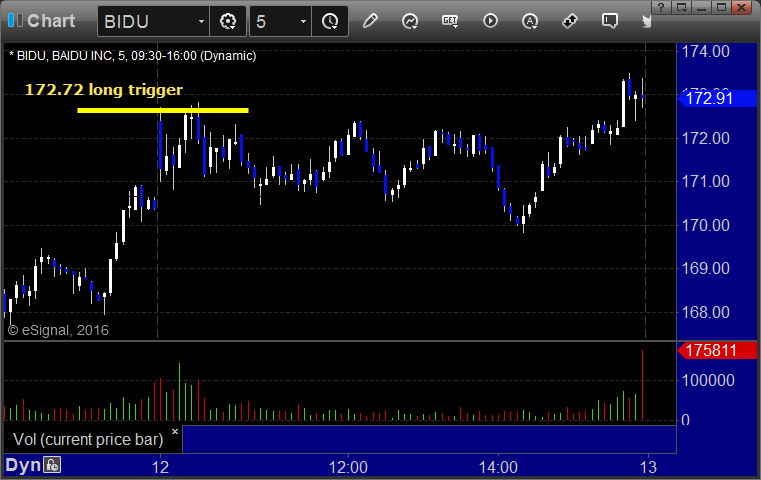Open the chart studies icon
Viewport: 761px width, 480px height.
[x=410, y=21]
